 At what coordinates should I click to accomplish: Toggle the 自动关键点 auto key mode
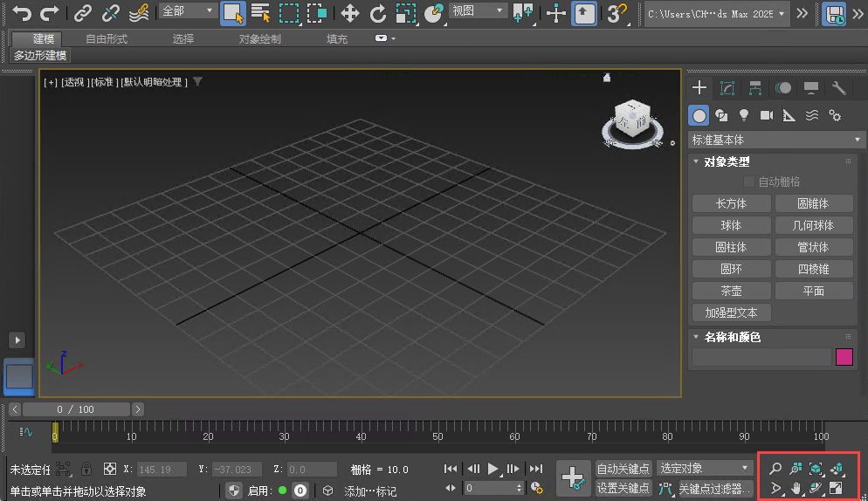(x=623, y=469)
